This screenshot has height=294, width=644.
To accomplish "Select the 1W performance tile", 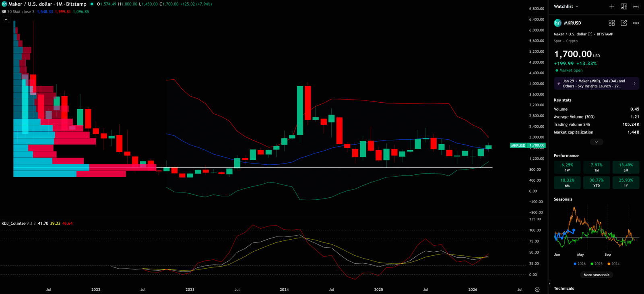I will click(567, 167).
